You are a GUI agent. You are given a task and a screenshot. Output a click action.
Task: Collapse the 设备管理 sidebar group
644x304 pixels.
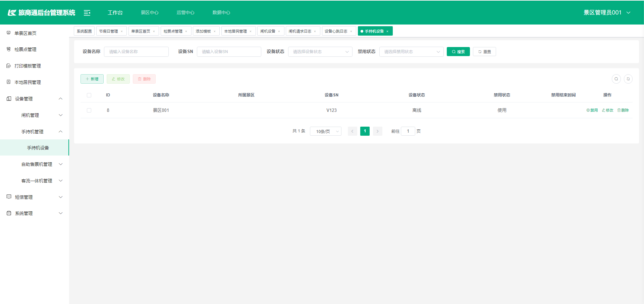pos(35,99)
